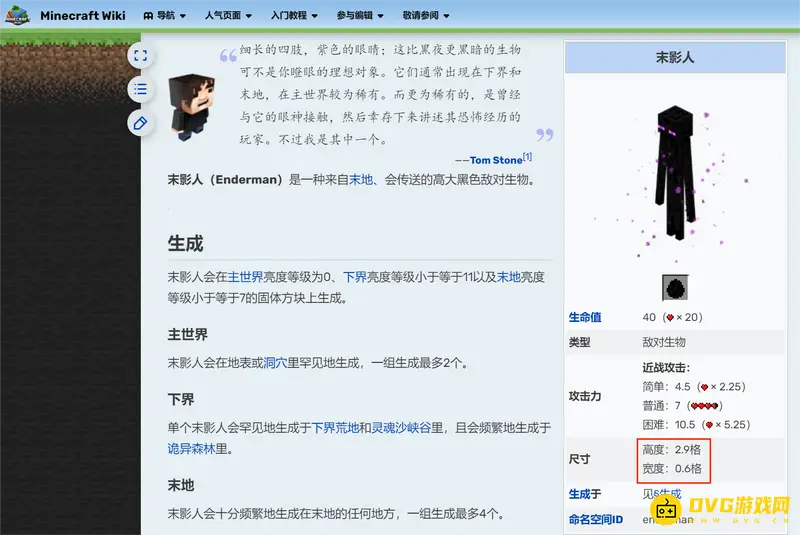Click the pencil edit icon
Image resolution: width=800 pixels, height=535 pixels.
140,123
